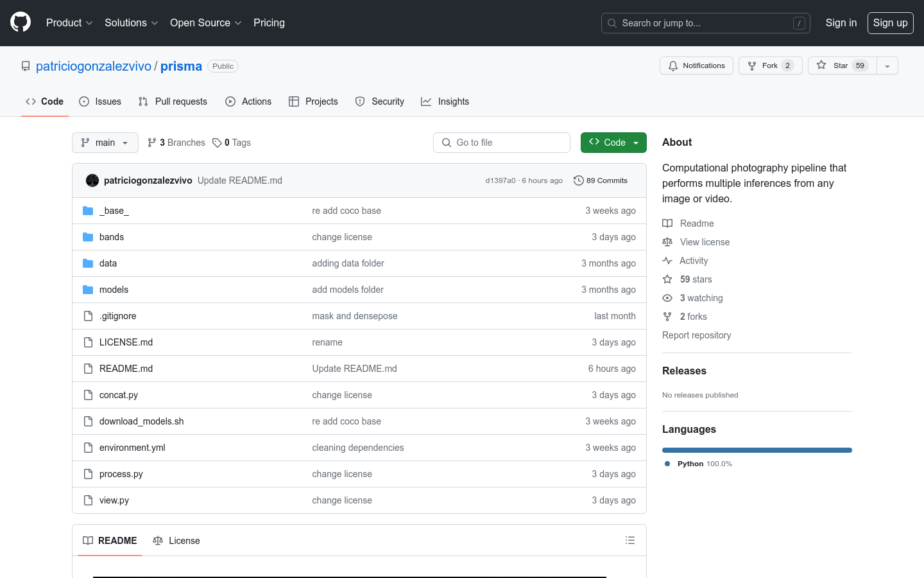Screen dimensions: 924x578
Task: Click the Notifications bell icon
Action: click(673, 66)
